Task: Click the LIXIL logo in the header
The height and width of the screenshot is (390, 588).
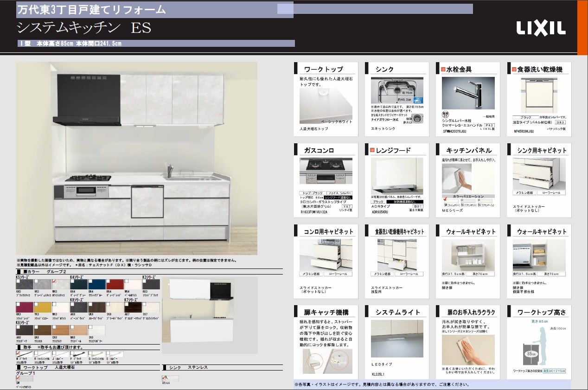Action: (541, 28)
